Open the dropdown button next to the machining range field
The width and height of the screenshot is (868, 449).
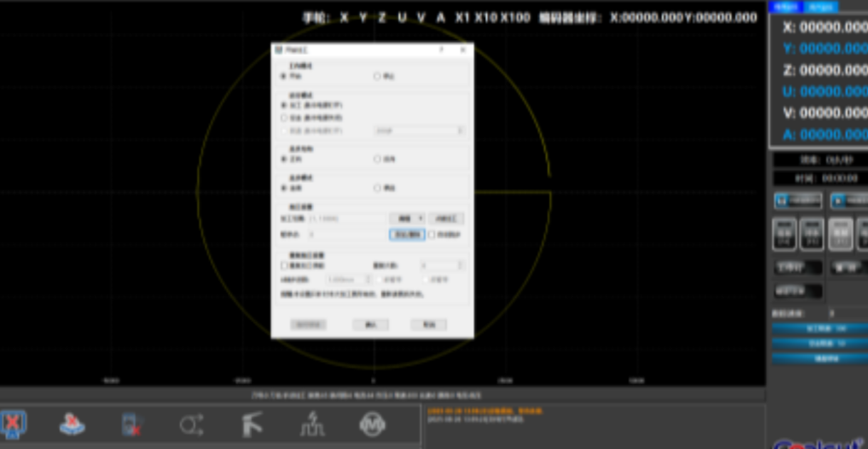pyautogui.click(x=407, y=219)
